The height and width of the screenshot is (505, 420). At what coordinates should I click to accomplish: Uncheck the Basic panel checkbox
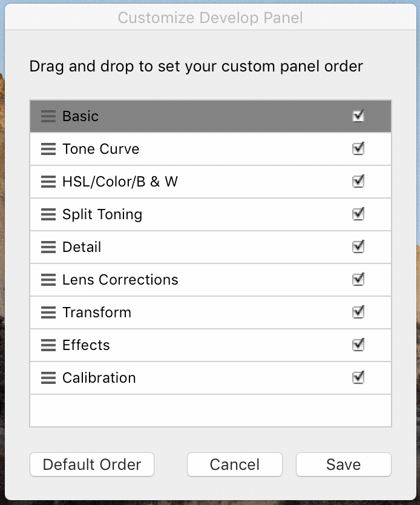(x=358, y=116)
